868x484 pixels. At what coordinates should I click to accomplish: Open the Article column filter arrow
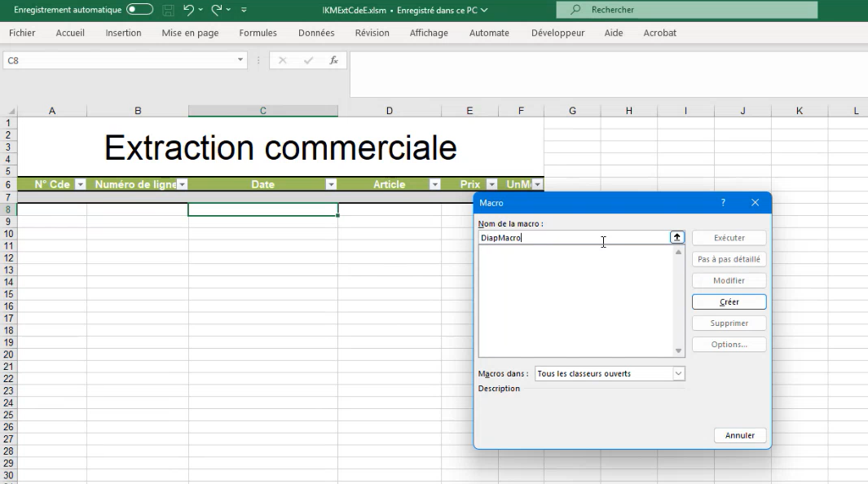click(x=435, y=185)
